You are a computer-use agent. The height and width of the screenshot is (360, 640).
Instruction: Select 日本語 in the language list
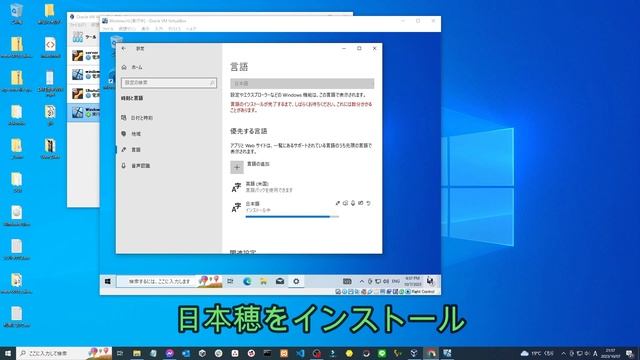point(302,207)
